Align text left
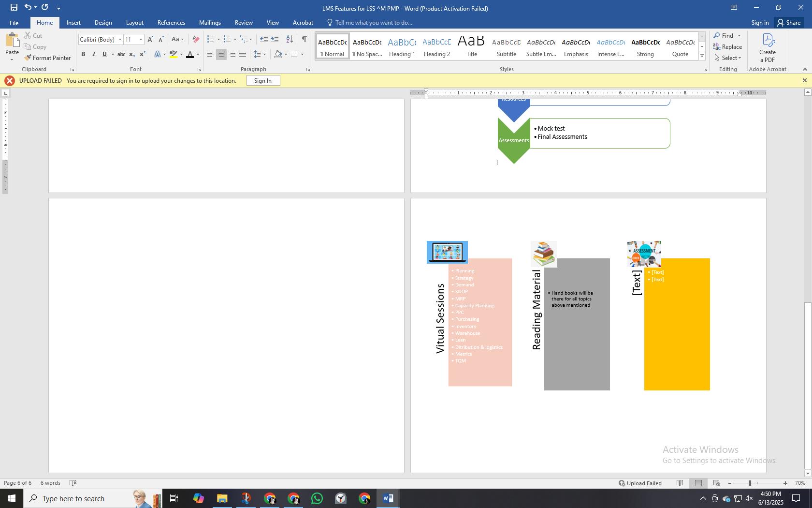This screenshot has height=508, width=812. click(211, 54)
